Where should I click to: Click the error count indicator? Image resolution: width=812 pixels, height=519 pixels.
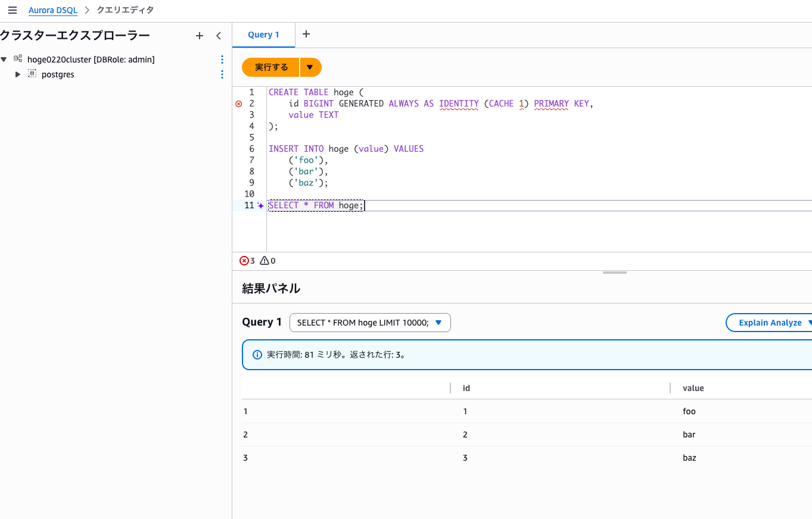(247, 261)
